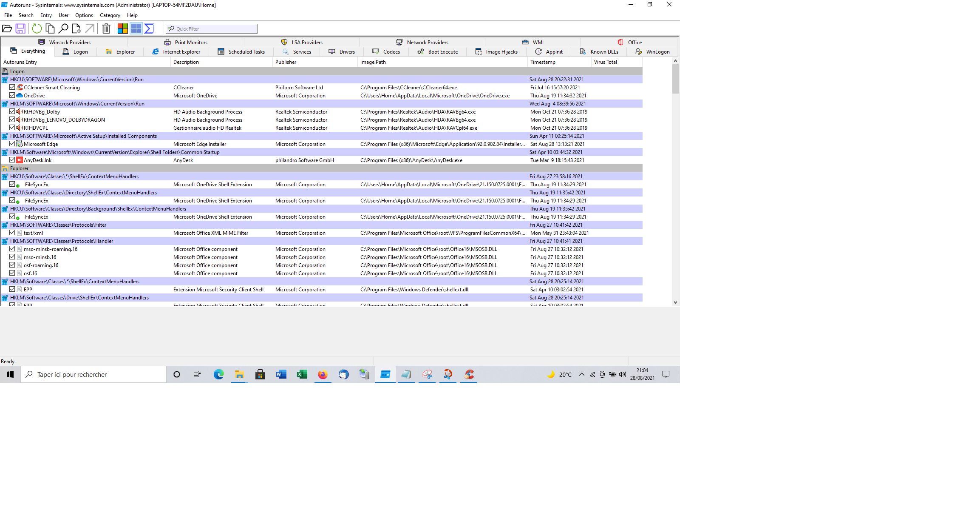980x524 pixels.
Task: Click the Quick Filter search field
Action: coord(212,28)
